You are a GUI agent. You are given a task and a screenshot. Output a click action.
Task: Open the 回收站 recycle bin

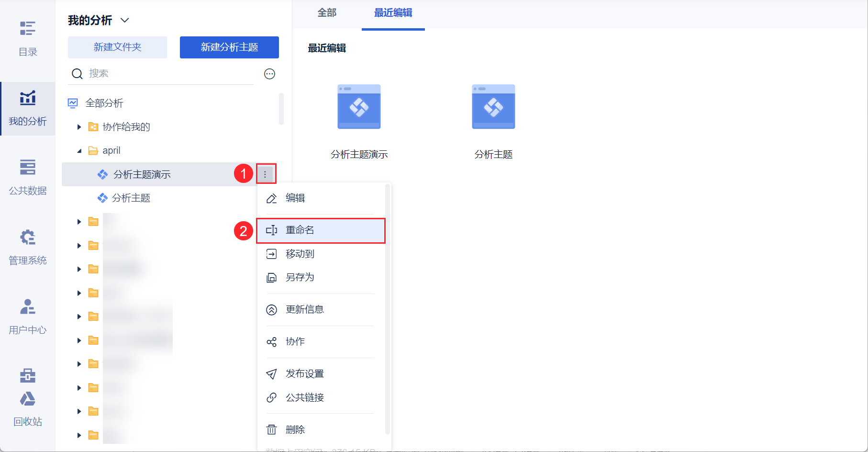(27, 408)
